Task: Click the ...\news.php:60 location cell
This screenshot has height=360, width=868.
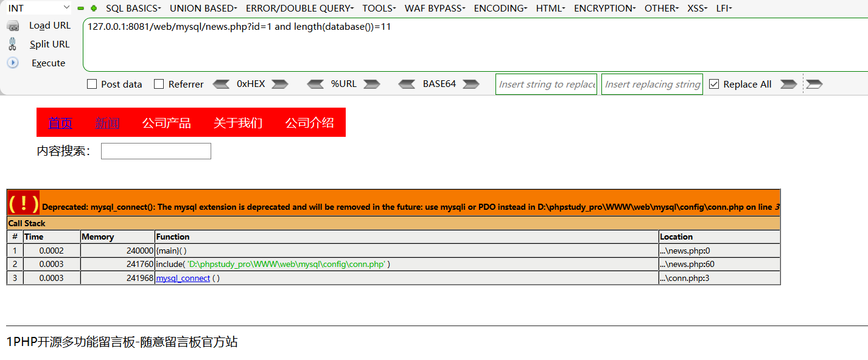Action: [719, 265]
